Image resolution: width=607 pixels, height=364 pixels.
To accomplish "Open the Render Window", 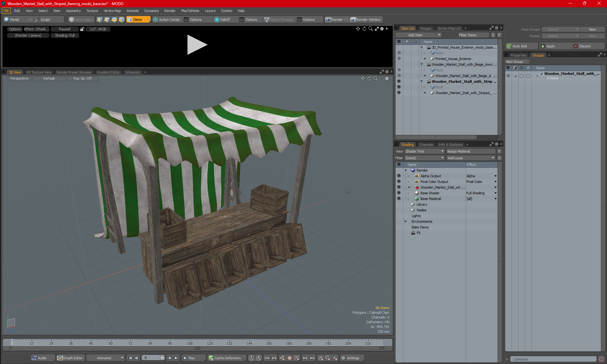I will click(366, 20).
